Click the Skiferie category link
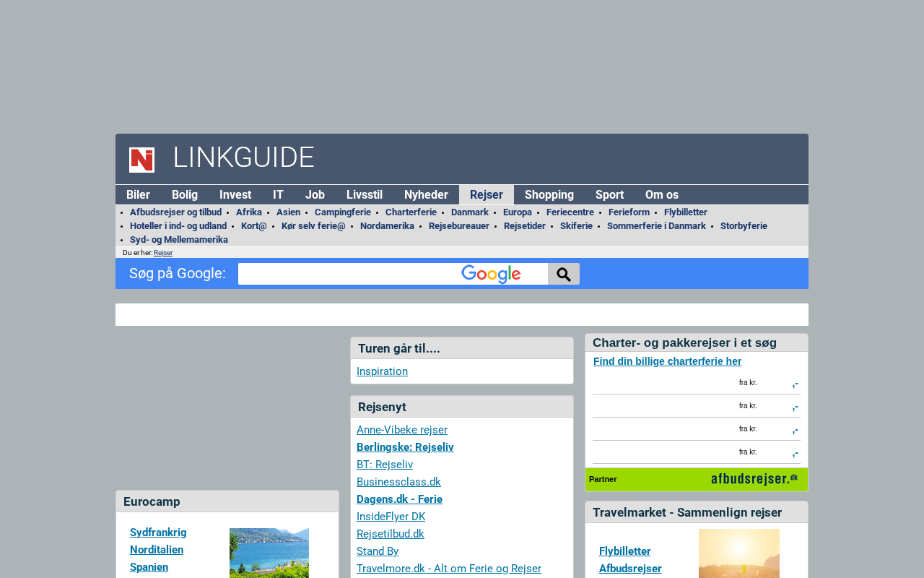Screen dimensions: 924x578 pos(575,226)
